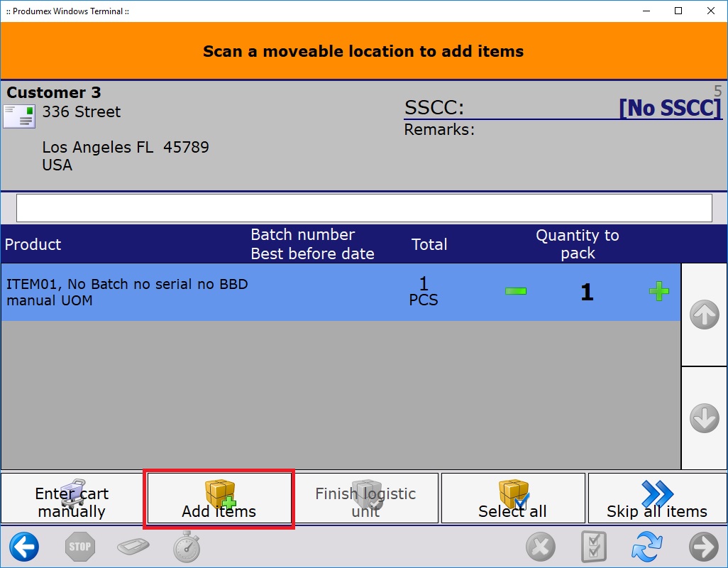This screenshot has height=568, width=728.
Task: Click the envelope icon beside customer address
Action: (x=19, y=116)
